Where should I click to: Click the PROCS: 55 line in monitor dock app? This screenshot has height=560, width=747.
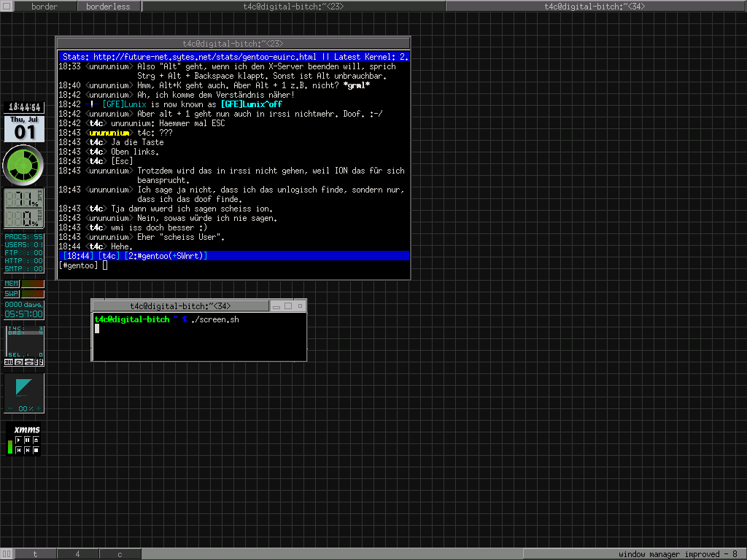click(24, 237)
